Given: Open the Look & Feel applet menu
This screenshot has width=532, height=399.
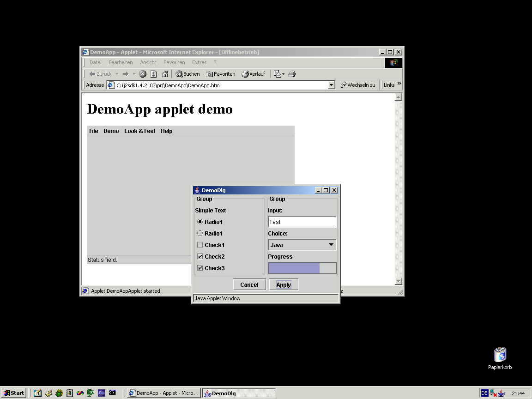Looking at the screenshot, I should [x=139, y=131].
